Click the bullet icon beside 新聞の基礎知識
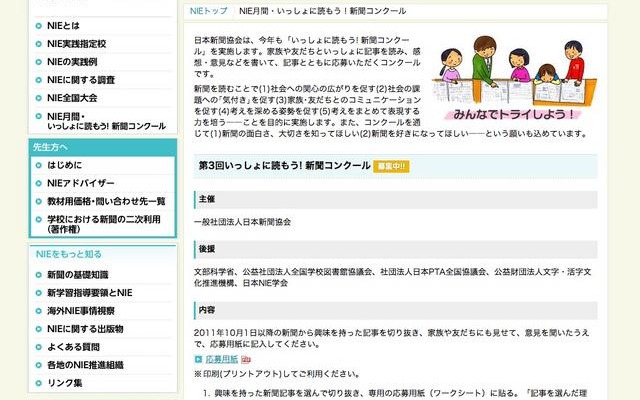The height and width of the screenshot is (400, 640). click(39, 275)
